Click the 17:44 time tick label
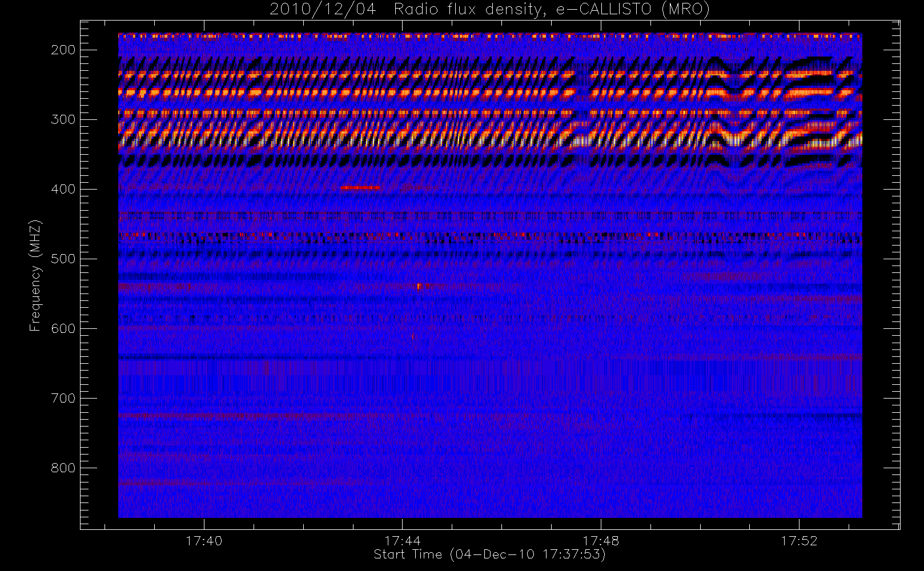Viewport: 924px width, 571px height. point(403,541)
